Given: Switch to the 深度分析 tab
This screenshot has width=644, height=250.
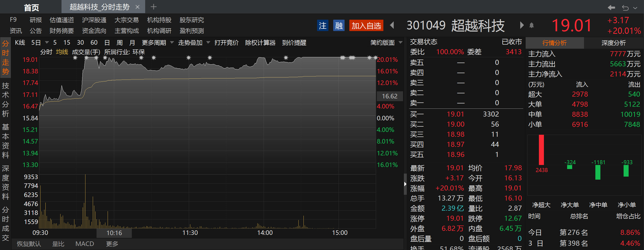Looking at the screenshot, I should point(614,43).
